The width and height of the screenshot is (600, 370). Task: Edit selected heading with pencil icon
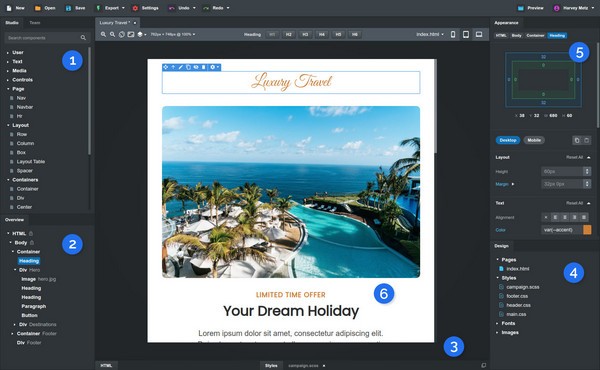point(181,67)
